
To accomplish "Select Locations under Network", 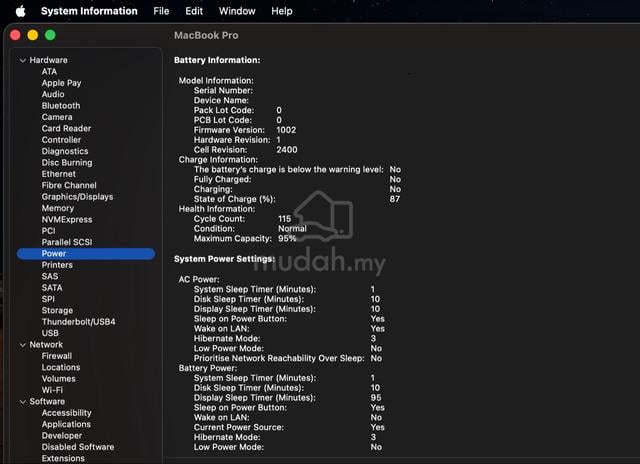I will pyautogui.click(x=61, y=367).
